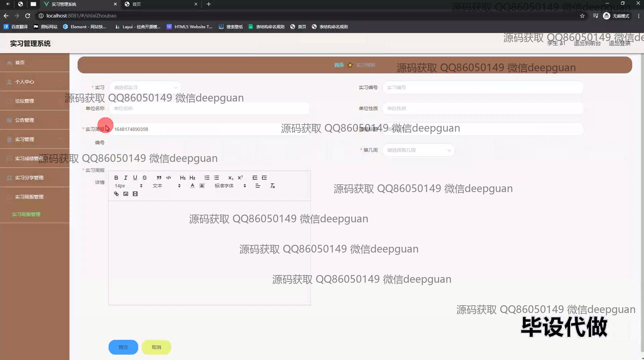The image size is (644, 360).
Task: Submit the form with 提交 button
Action: pyautogui.click(x=123, y=347)
